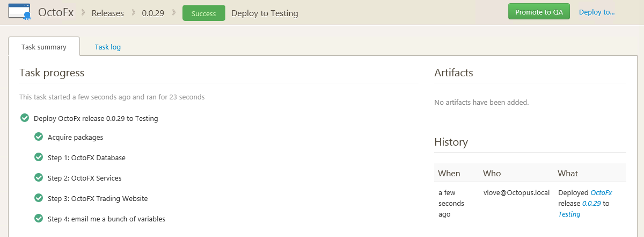Go to Releases in the breadcrumb
Screen dimensions: 644x237
coord(107,13)
